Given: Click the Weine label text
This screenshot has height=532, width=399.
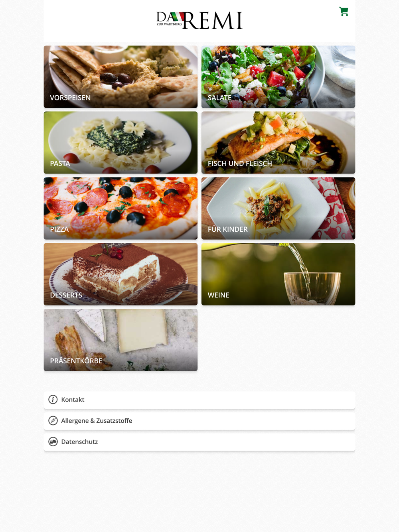Looking at the screenshot, I should pos(219,295).
